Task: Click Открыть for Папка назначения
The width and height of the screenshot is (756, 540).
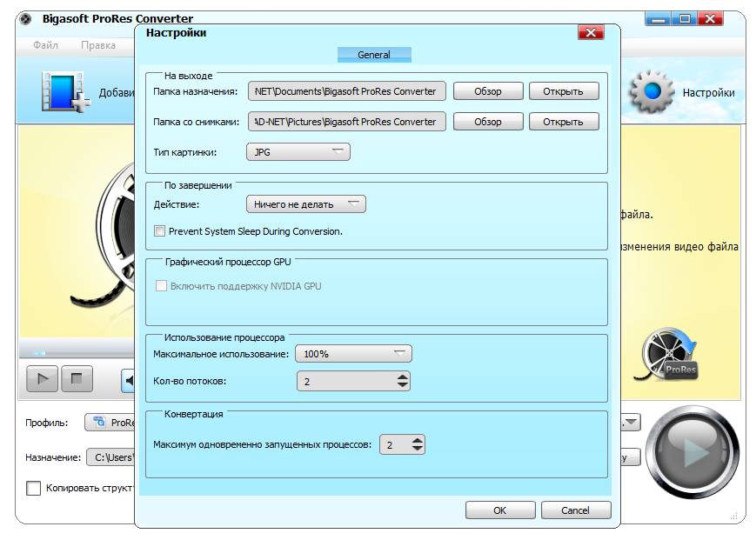Action: (x=564, y=91)
